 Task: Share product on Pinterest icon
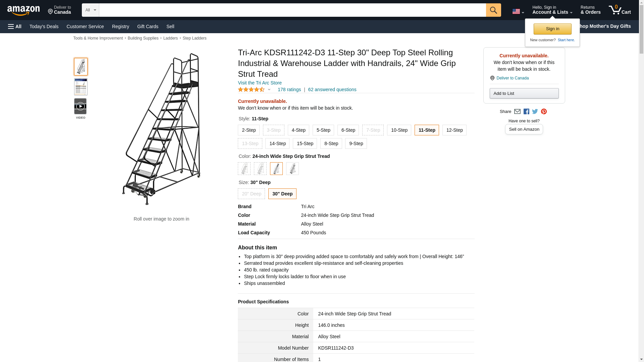(544, 112)
